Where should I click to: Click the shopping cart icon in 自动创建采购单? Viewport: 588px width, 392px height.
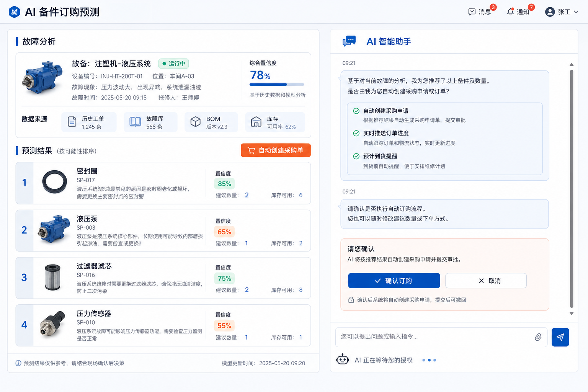tap(251, 150)
